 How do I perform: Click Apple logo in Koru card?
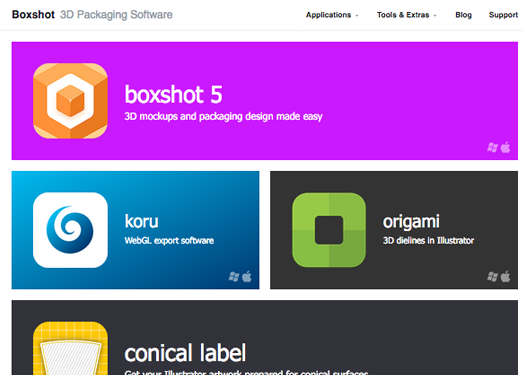[247, 276]
